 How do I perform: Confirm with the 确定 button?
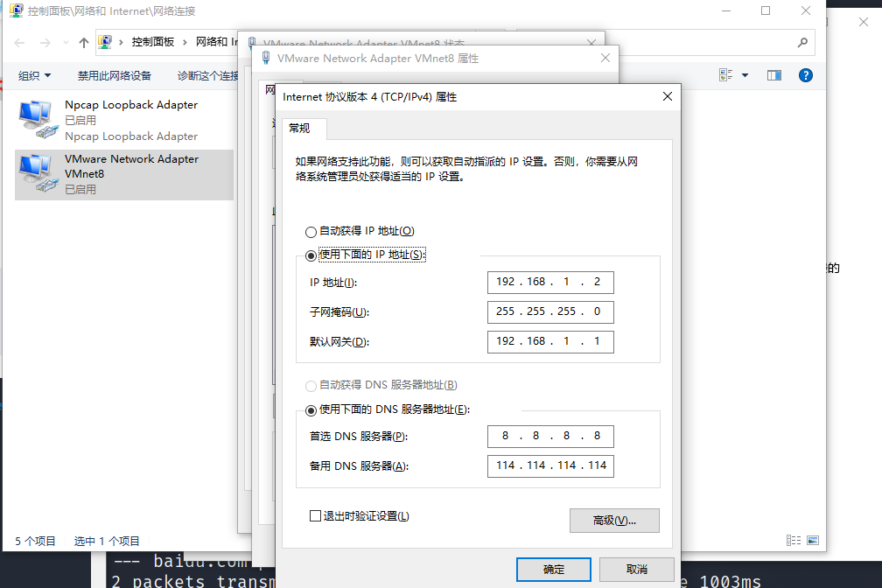[554, 570]
